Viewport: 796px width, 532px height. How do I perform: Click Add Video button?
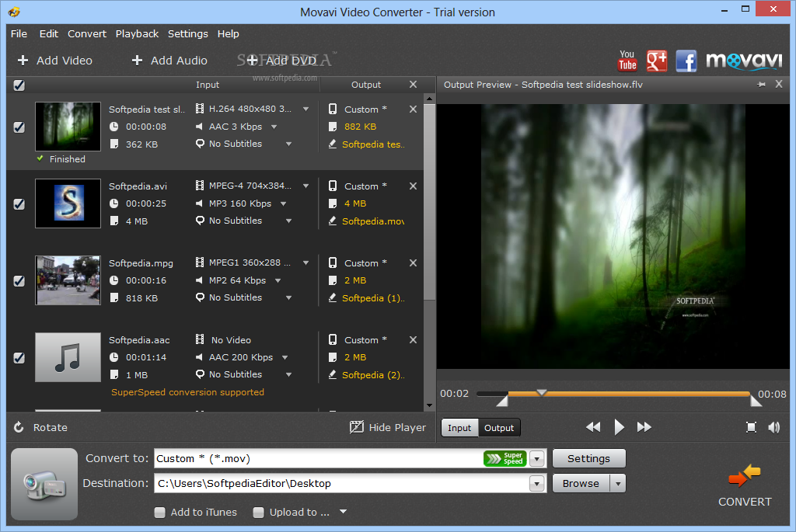[55, 61]
